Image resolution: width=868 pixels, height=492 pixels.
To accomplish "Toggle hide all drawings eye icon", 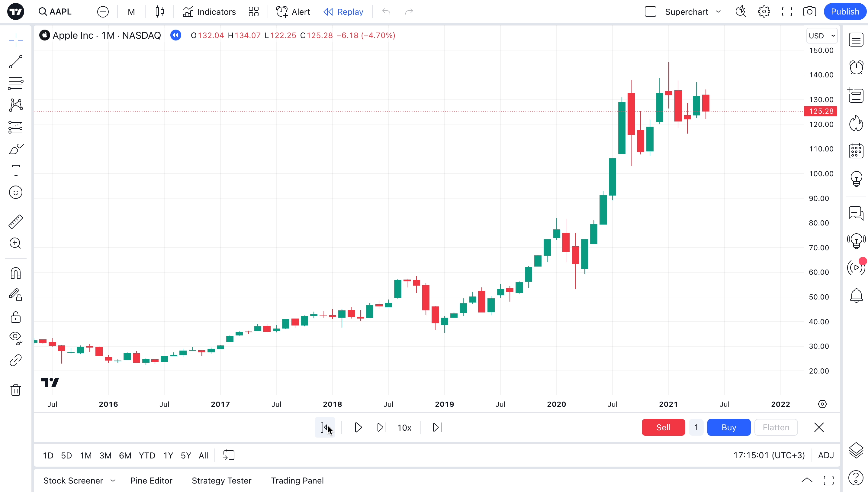I will click(15, 338).
